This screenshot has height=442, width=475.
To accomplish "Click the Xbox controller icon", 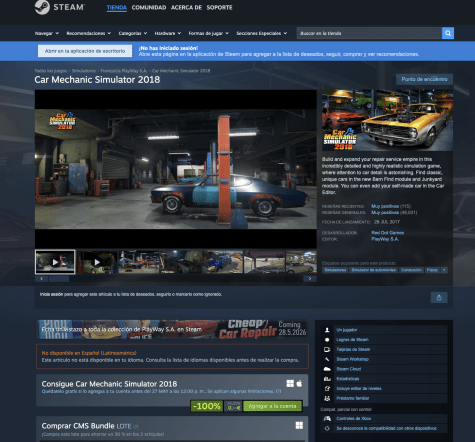I will 327,419.
